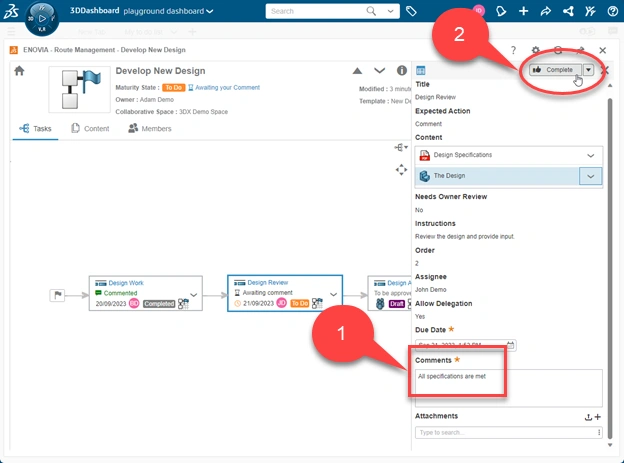Click the route thumbnail image

[x=80, y=90]
